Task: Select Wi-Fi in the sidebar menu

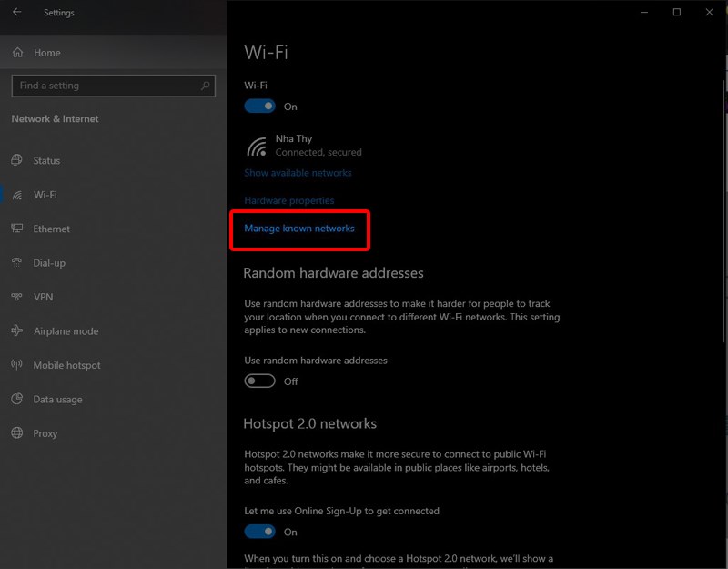Action: 45,195
